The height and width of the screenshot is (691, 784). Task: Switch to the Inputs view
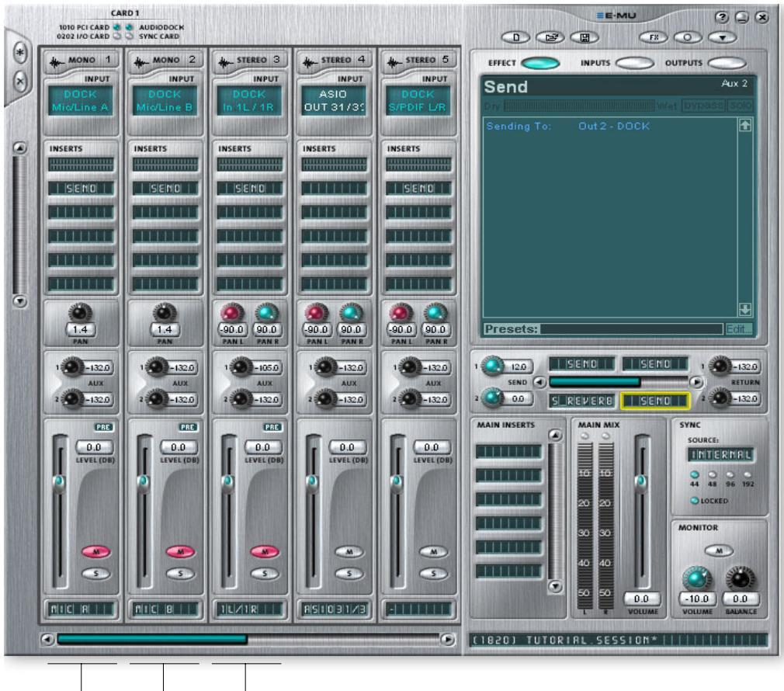[x=634, y=63]
